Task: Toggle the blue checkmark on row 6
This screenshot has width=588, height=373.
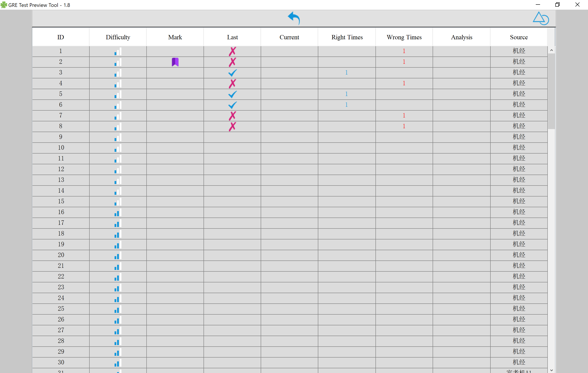Action: 232,105
